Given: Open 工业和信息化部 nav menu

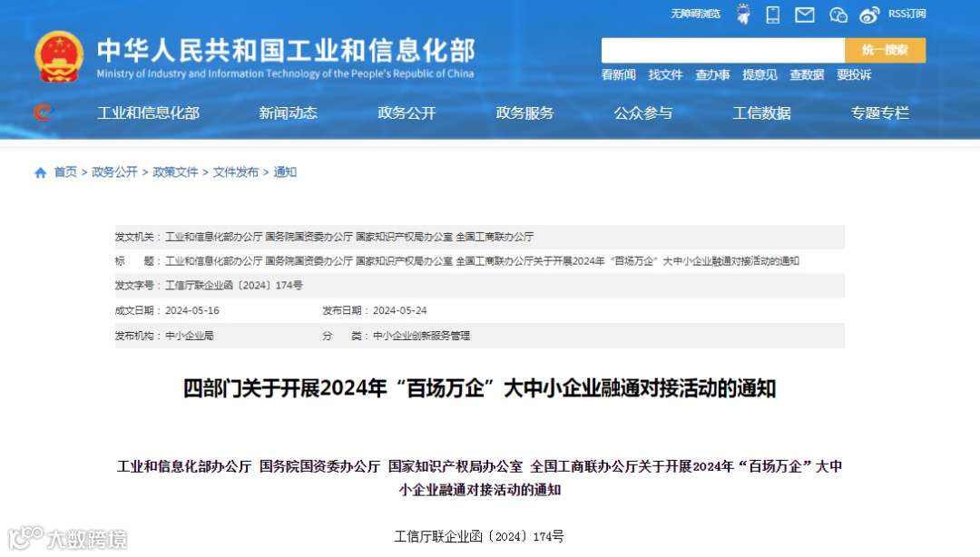Looking at the screenshot, I should click(148, 113).
